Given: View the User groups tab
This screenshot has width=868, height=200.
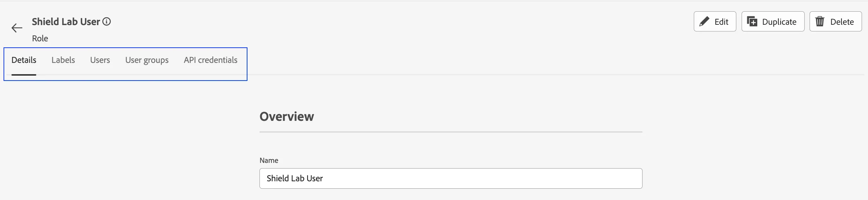Looking at the screenshot, I should tap(147, 60).
